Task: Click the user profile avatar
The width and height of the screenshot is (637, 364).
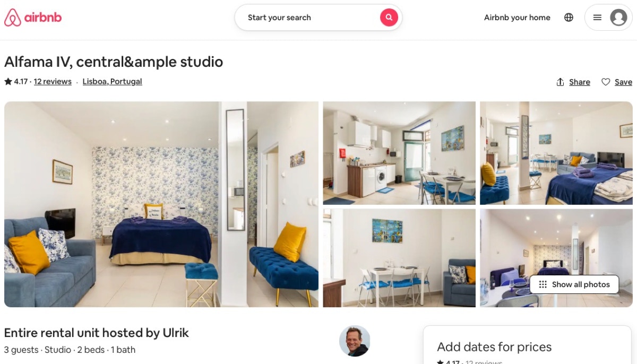Action: click(618, 18)
